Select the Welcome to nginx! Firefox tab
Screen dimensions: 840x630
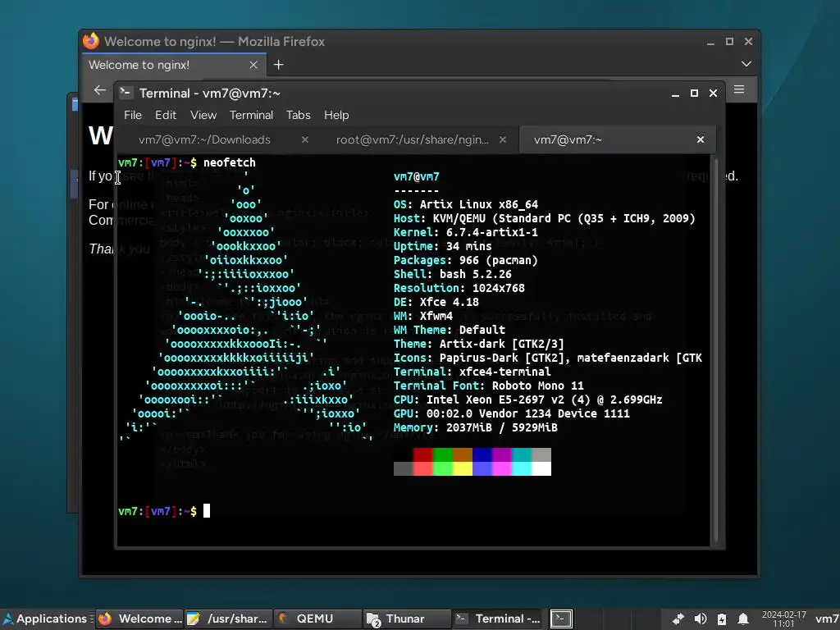coord(173,65)
